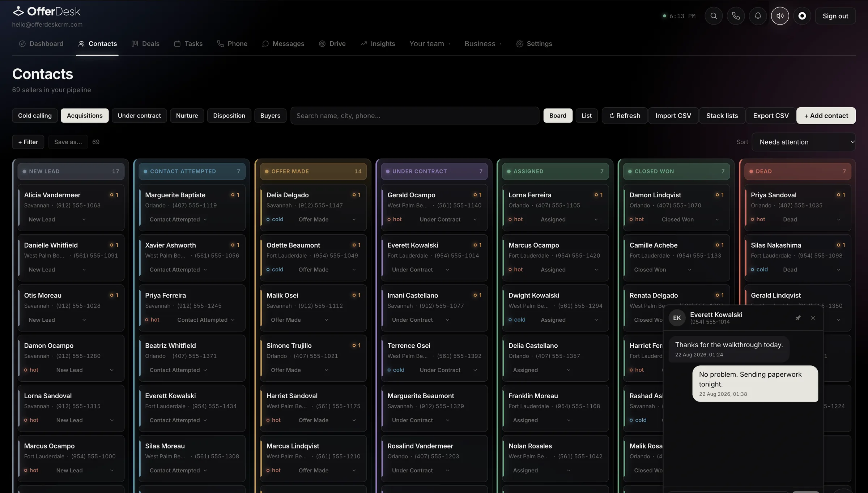
Task: Click activity badge on Simone Trujillo card
Action: tap(356, 346)
